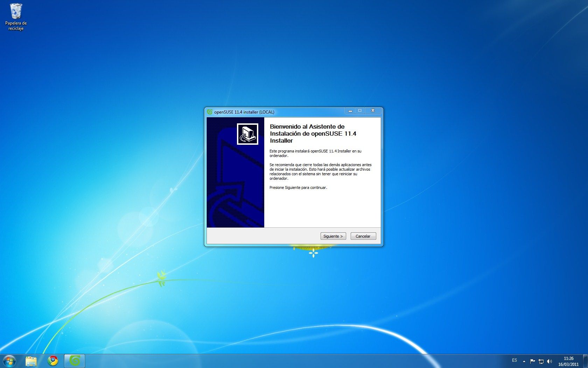588x368 pixels.
Task: Cancel the openSUSE installer
Action: pyautogui.click(x=363, y=236)
